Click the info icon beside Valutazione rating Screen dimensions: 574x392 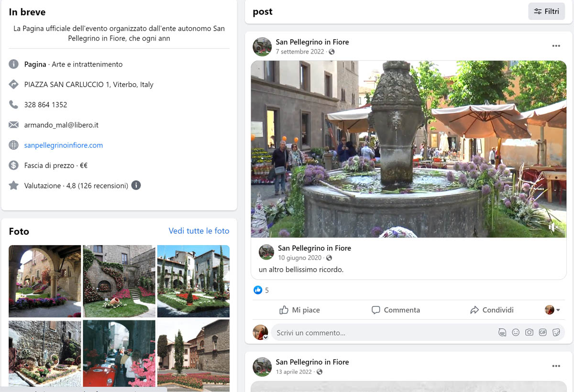click(136, 185)
